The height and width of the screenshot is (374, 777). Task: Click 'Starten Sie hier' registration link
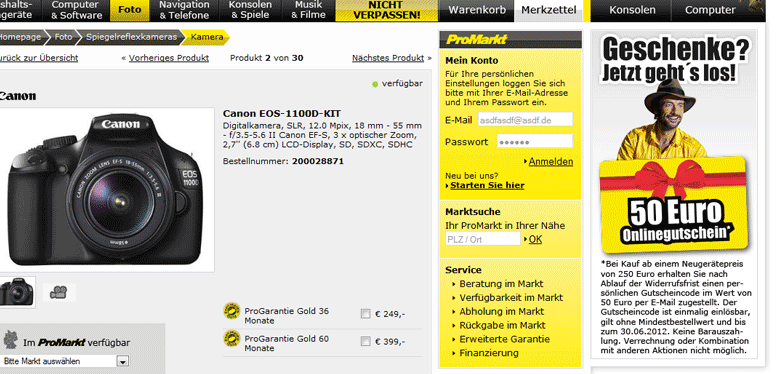pyautogui.click(x=487, y=185)
